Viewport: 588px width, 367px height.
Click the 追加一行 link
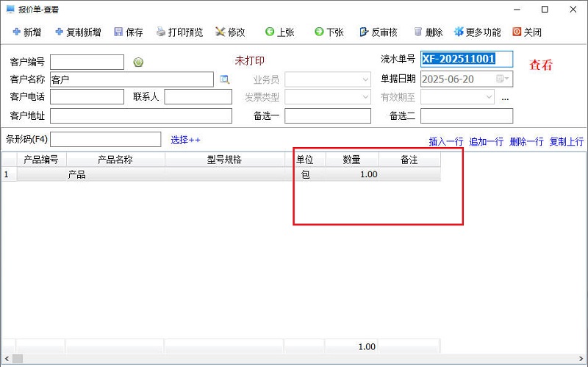pyautogui.click(x=486, y=141)
